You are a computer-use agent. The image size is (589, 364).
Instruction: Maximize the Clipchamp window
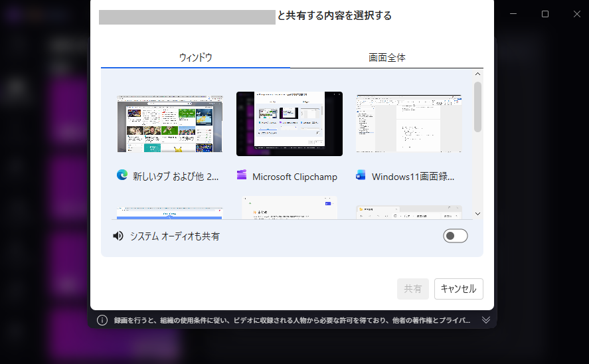[x=545, y=14]
